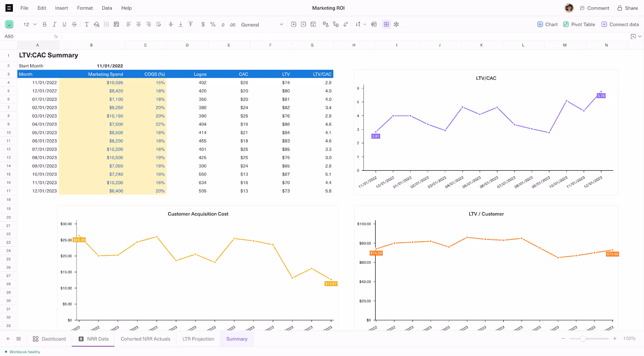Open the Data menu
The image size is (644, 356).
pos(107,8)
